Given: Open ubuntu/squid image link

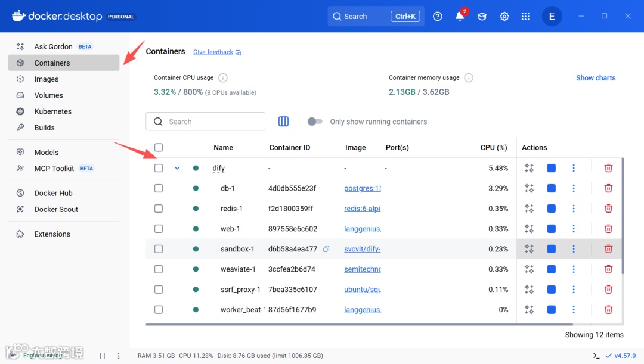Looking at the screenshot, I should [x=363, y=290].
